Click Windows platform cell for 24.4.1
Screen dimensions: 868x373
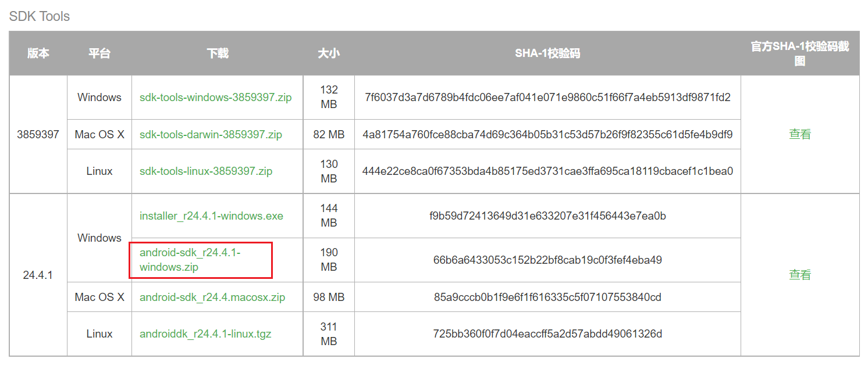pos(99,238)
